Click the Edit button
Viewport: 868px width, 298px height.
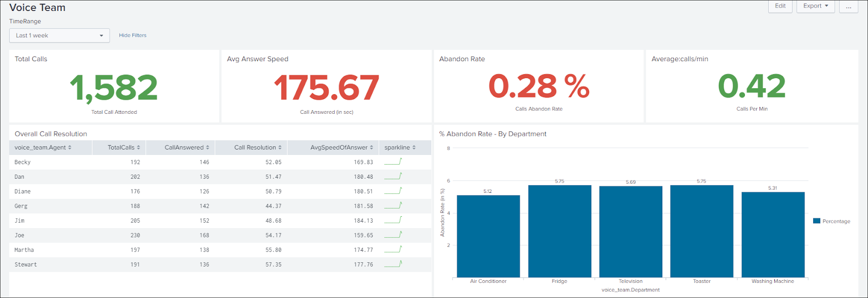coord(780,6)
